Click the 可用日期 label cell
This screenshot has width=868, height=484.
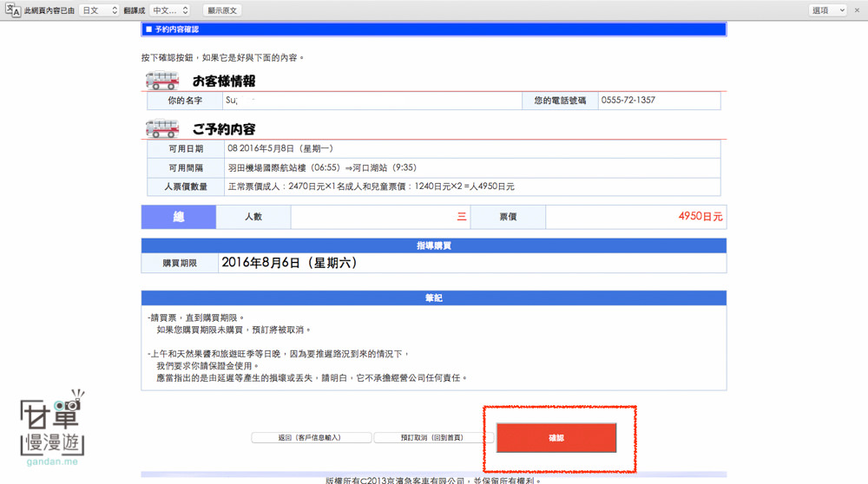pos(186,149)
